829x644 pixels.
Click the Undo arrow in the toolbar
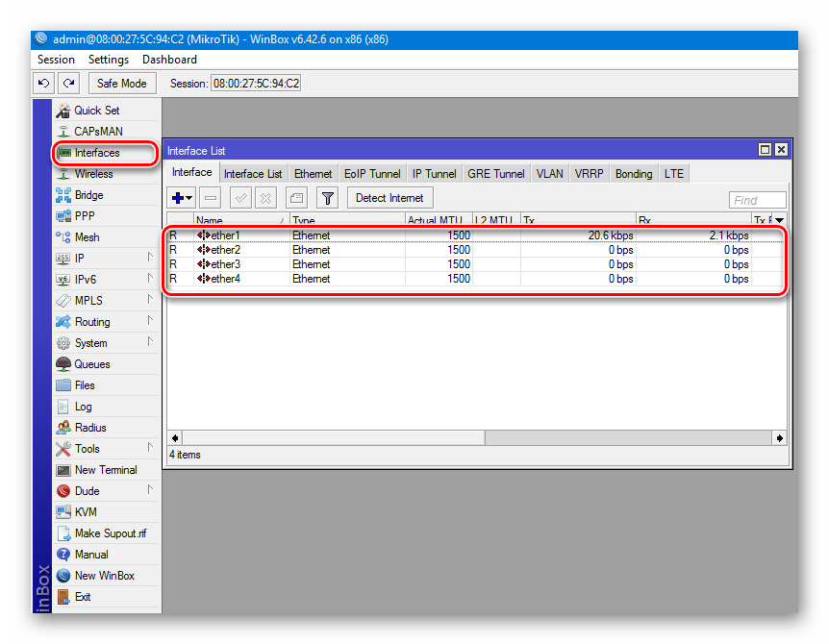44,83
